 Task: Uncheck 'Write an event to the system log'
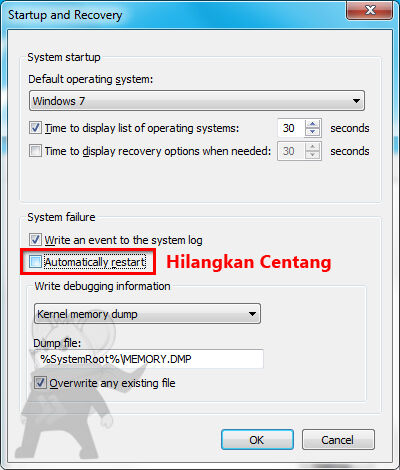point(35,240)
